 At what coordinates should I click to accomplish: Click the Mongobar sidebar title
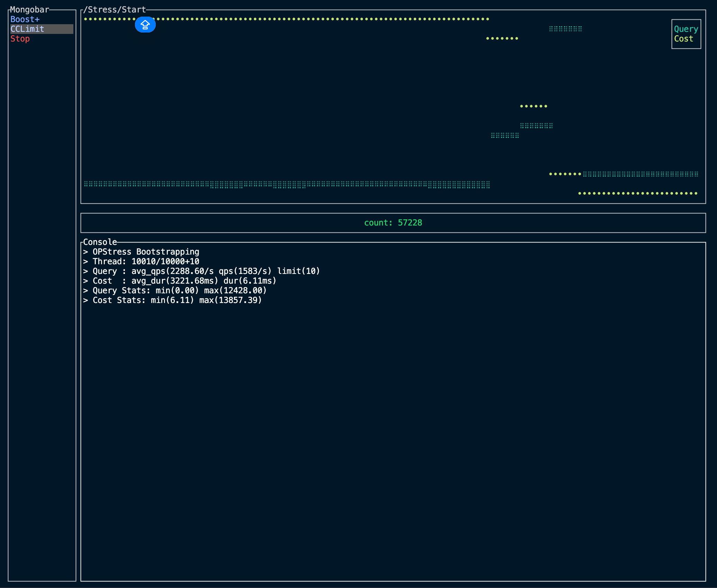coord(29,10)
